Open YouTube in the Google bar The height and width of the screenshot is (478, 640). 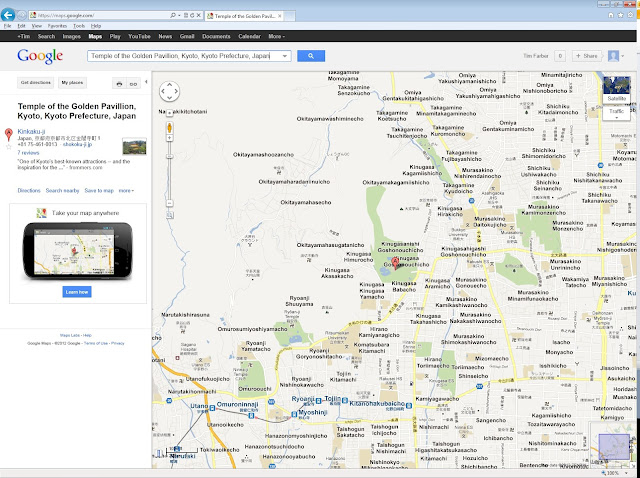coord(139,36)
